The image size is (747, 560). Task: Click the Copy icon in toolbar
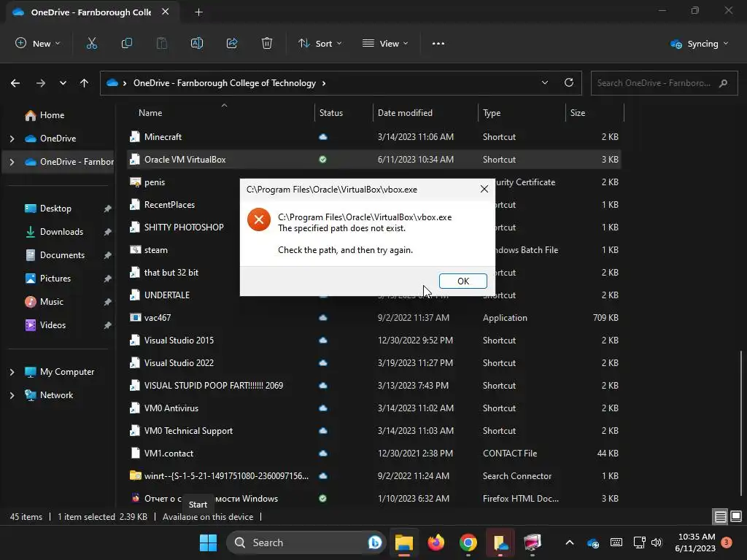(127, 43)
